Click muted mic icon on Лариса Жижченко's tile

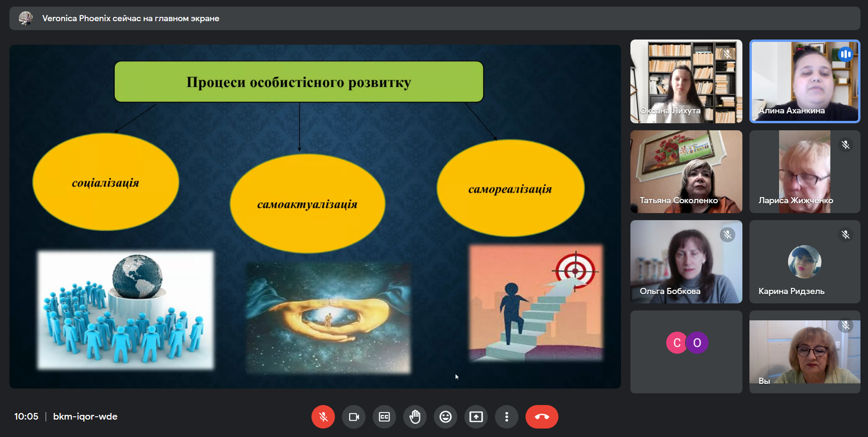[x=845, y=145]
